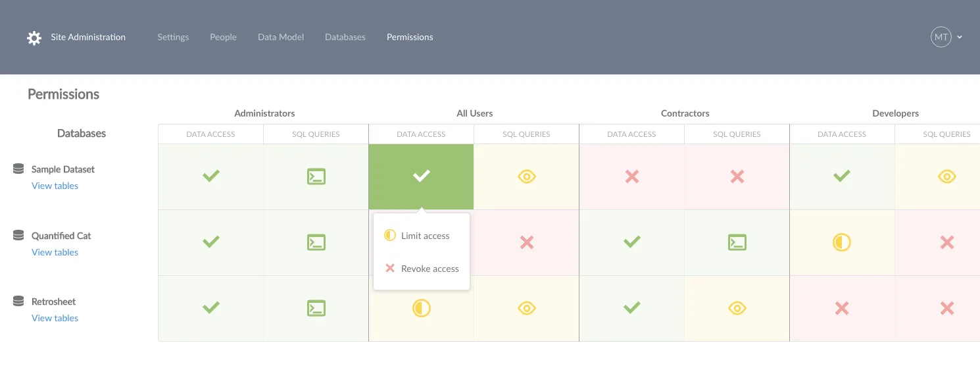The width and height of the screenshot is (980, 372).
Task: Click the red X beside Revoke access
Action: point(390,268)
